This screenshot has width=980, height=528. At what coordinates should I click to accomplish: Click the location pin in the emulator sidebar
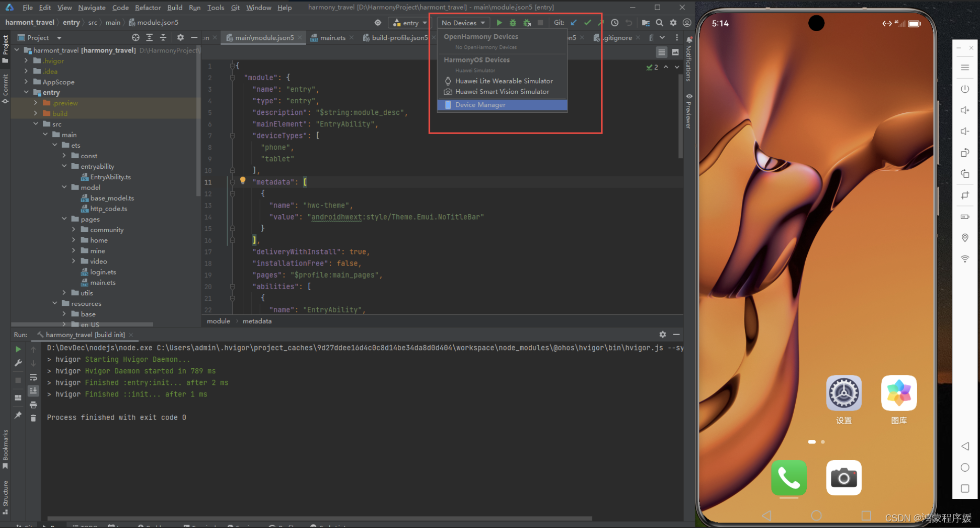pos(965,238)
